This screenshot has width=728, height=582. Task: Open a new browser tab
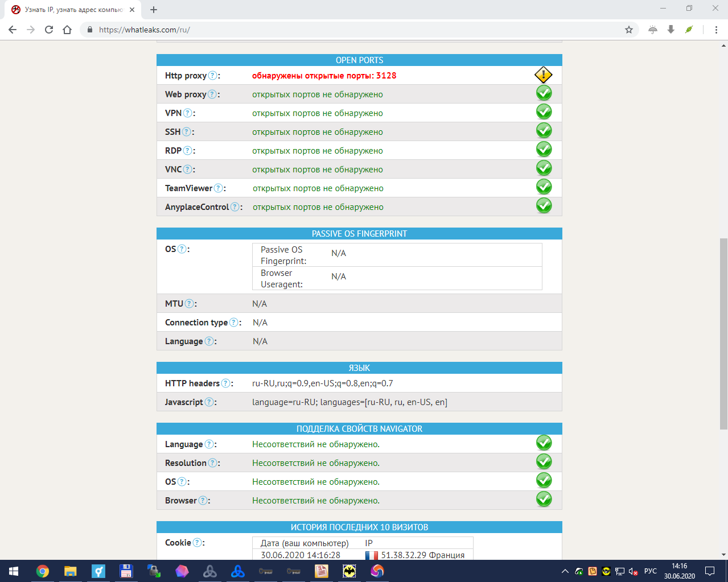point(154,10)
